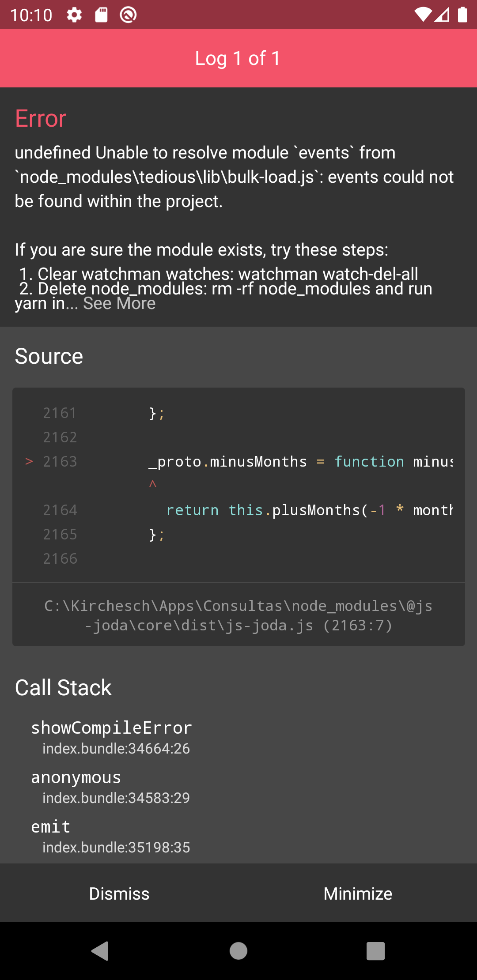Select the highlighted line 2163 in Source
The height and width of the screenshot is (980, 477).
pos(238,461)
